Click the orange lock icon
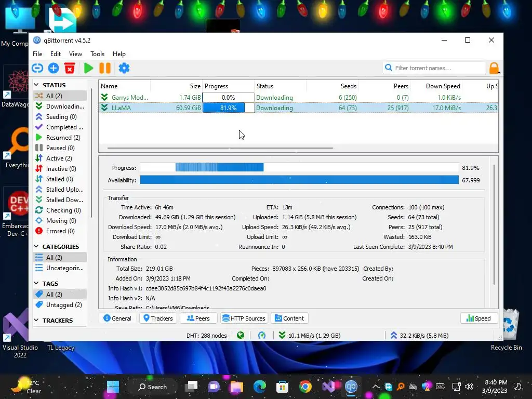The width and height of the screenshot is (532, 399). click(494, 68)
